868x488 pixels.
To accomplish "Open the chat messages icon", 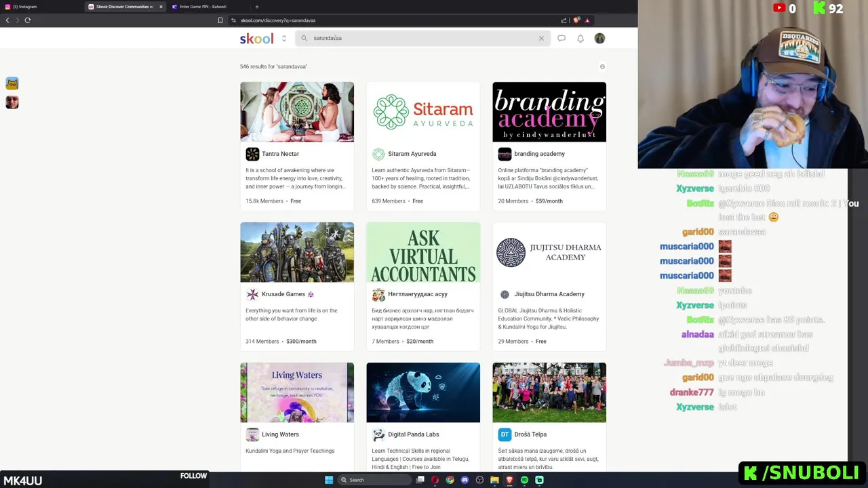I will [x=561, y=39].
